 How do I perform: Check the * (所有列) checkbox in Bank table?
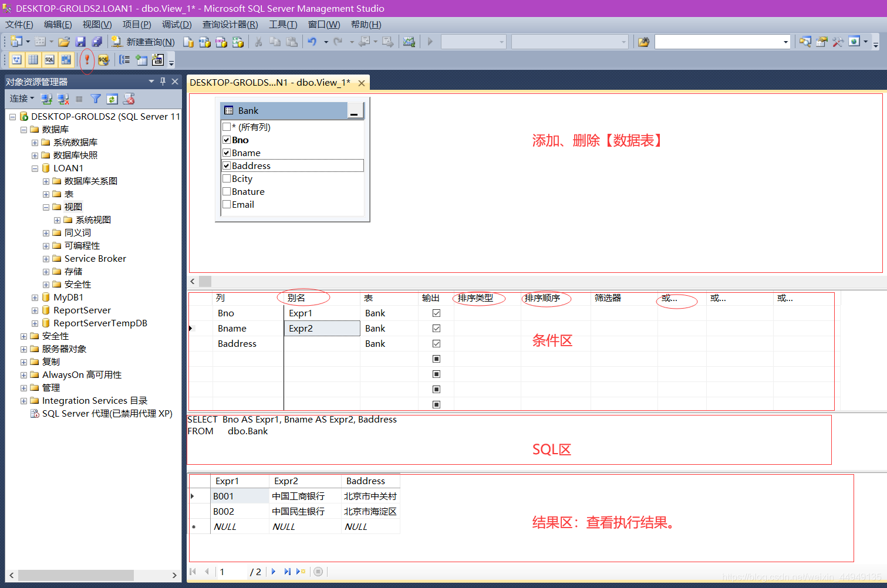coord(227,127)
